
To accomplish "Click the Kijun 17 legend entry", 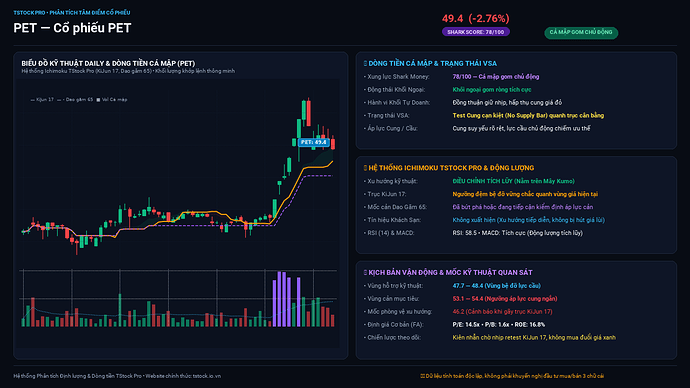I will (42, 99).
